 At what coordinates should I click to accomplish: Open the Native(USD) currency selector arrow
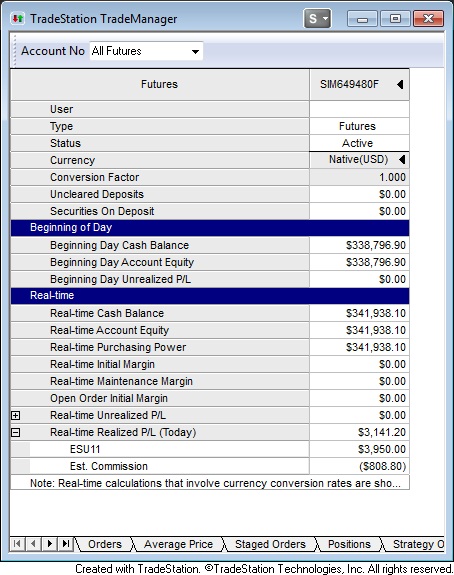[402, 160]
